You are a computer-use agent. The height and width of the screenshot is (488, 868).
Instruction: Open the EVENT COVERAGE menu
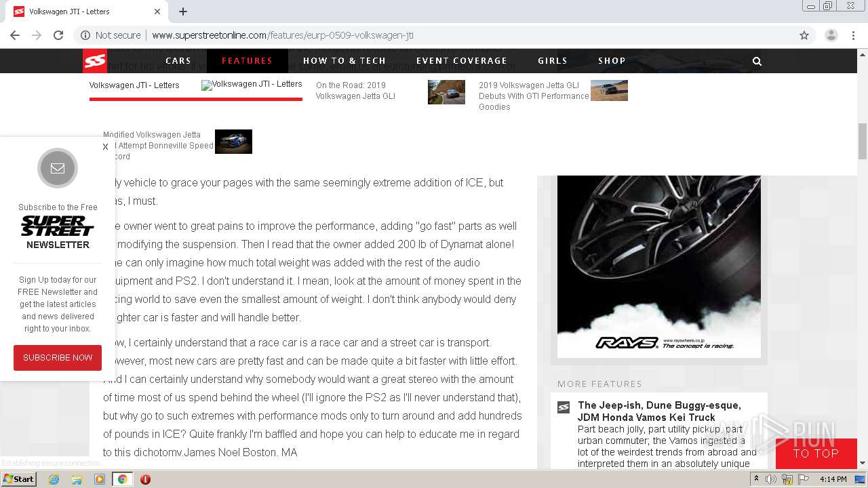[x=462, y=61]
